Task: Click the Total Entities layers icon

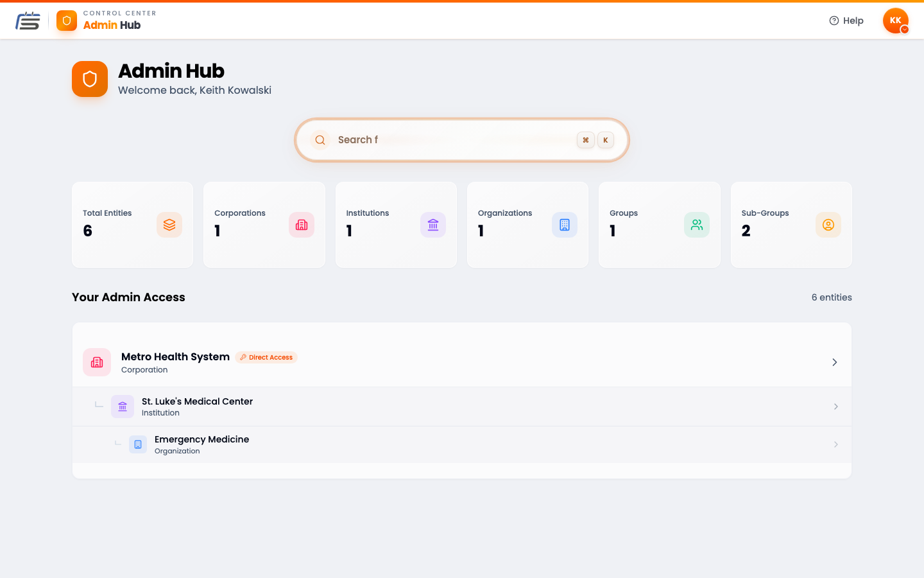Action: (169, 225)
